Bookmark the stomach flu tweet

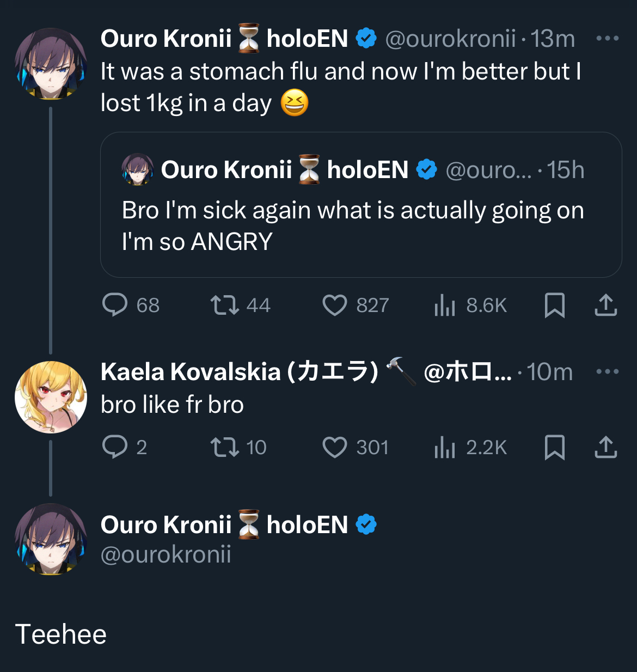pyautogui.click(x=554, y=305)
